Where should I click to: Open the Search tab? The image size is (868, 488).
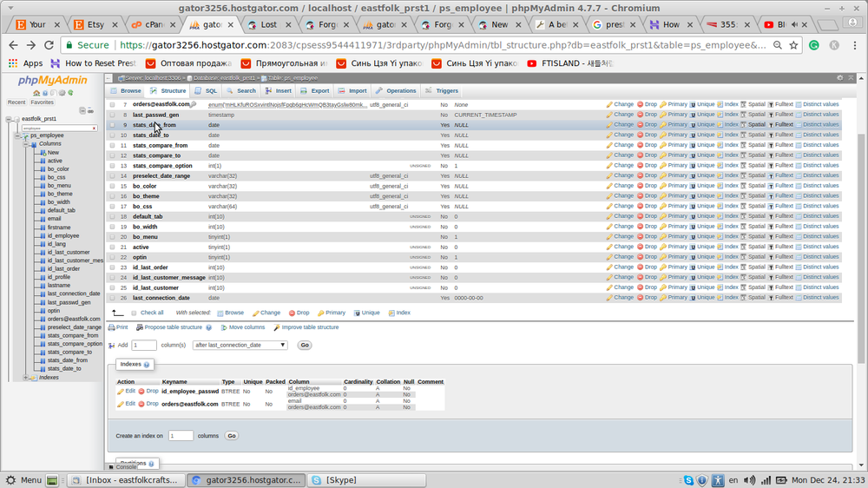tap(240, 91)
